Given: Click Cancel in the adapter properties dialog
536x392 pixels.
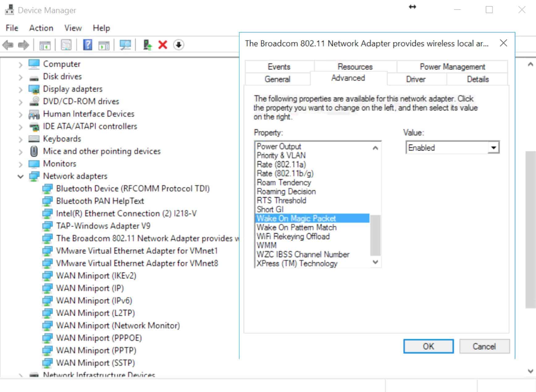Looking at the screenshot, I should click(484, 346).
